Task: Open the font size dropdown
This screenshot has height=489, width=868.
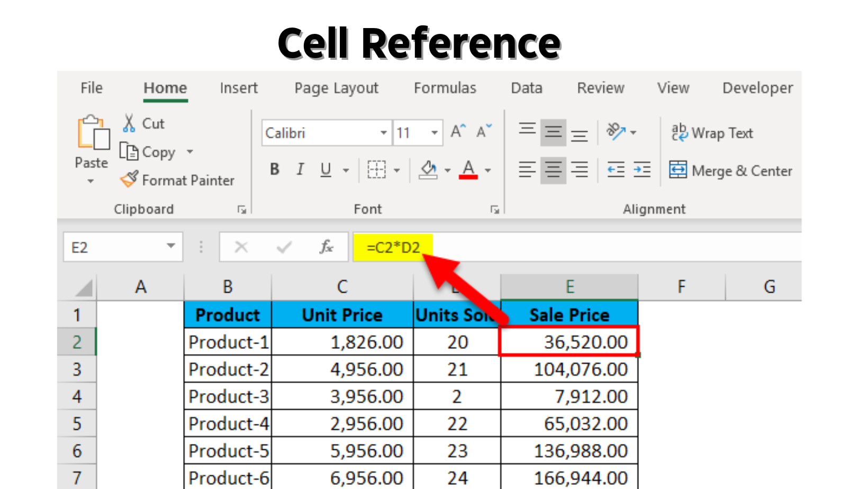Action: point(434,133)
